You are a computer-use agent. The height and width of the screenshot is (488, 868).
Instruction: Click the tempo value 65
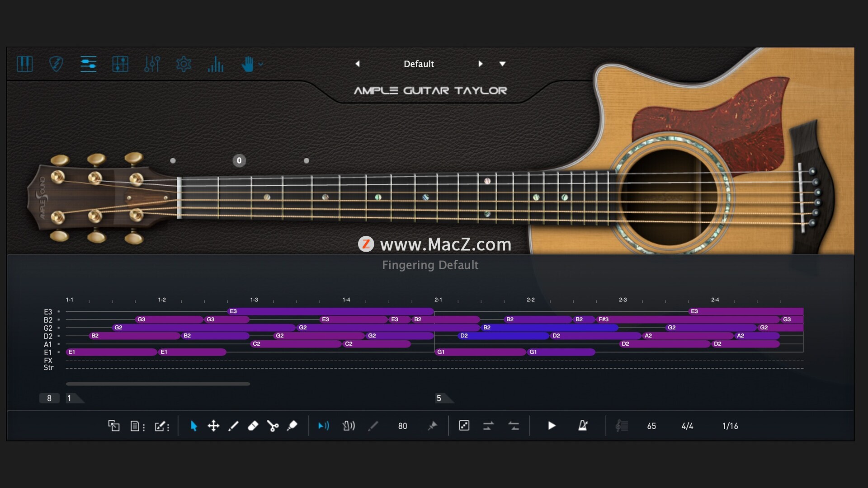[651, 426]
